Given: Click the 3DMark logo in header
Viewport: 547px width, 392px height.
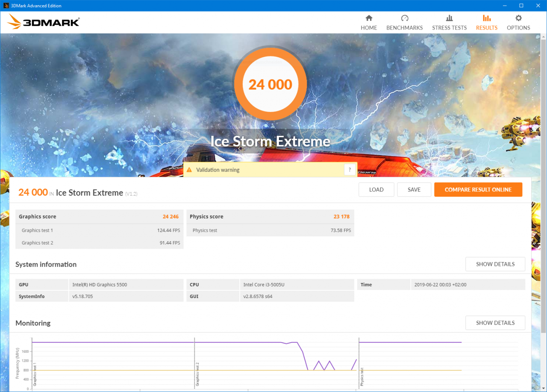Looking at the screenshot, I should click(x=44, y=22).
